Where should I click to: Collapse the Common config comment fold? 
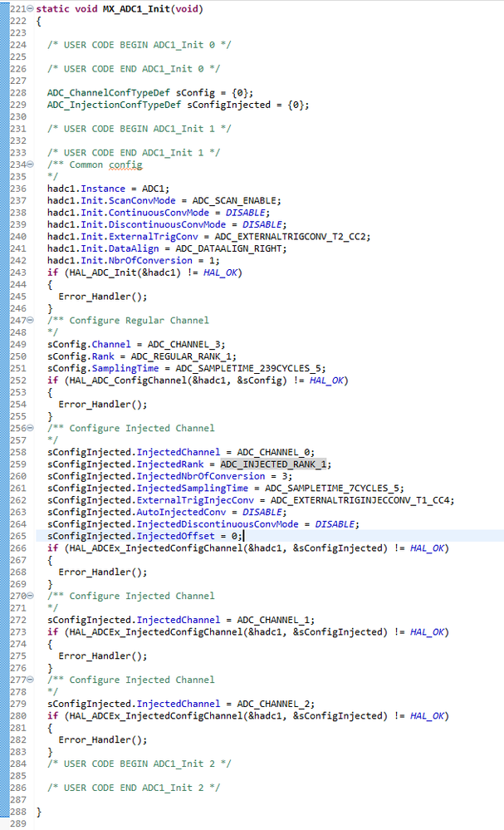click(x=30, y=165)
